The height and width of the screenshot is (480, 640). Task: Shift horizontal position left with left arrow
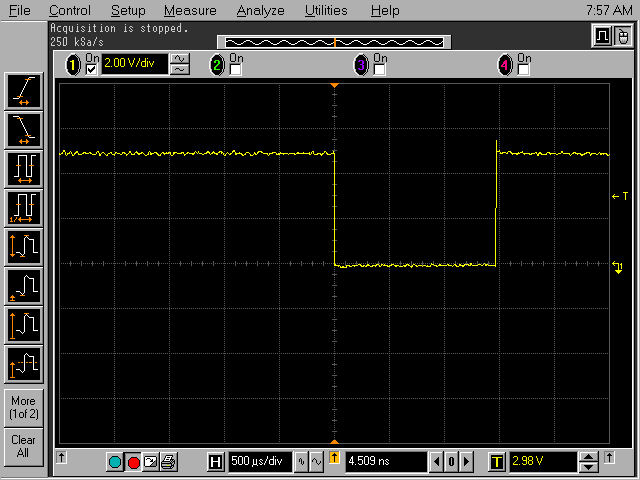tap(436, 462)
